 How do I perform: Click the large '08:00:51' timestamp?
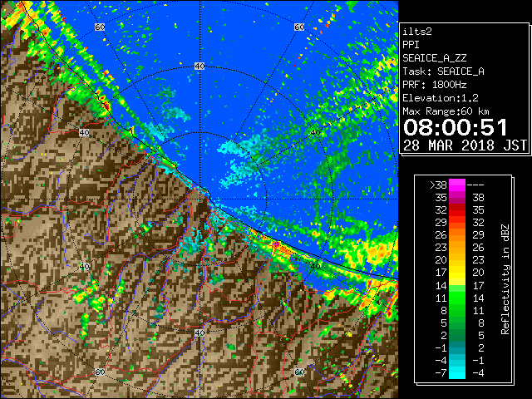pos(455,127)
